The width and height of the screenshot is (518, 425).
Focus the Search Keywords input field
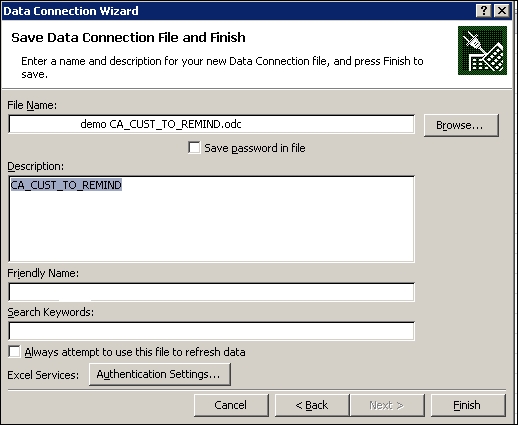point(212,331)
